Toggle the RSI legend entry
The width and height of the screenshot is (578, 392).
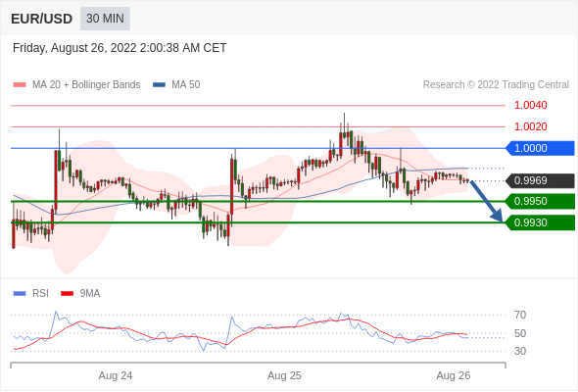[31, 294]
